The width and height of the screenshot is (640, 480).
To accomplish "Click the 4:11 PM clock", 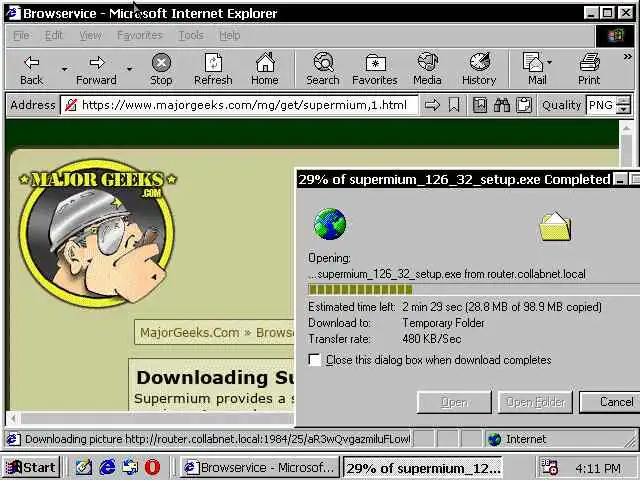I will tap(598, 468).
